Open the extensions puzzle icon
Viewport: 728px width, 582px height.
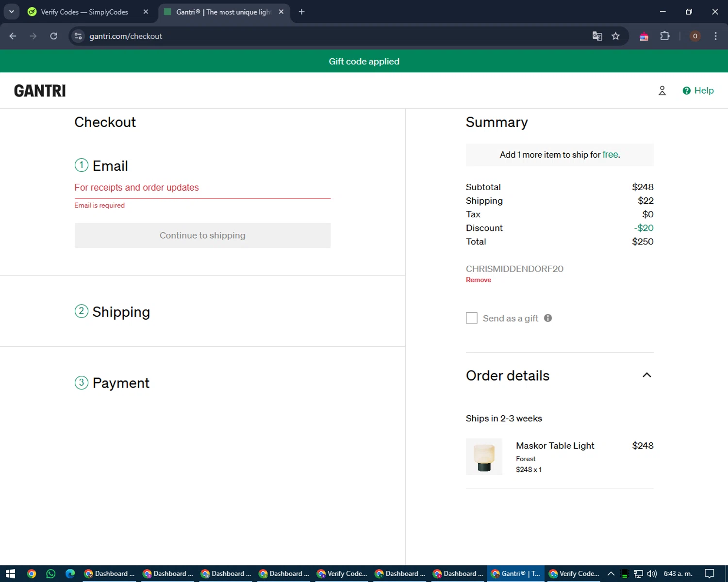point(665,36)
